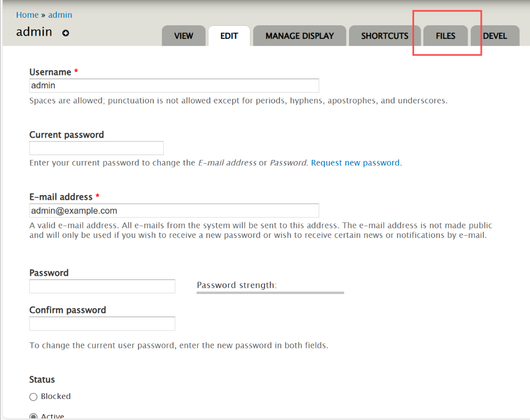Focus the E-mail address field
The height and width of the screenshot is (420, 530).
(x=174, y=211)
